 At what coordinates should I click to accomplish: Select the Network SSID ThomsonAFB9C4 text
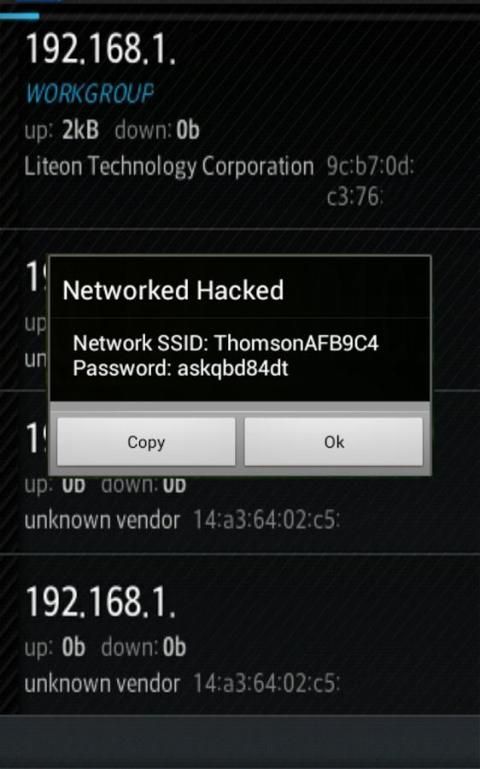tap(226, 343)
